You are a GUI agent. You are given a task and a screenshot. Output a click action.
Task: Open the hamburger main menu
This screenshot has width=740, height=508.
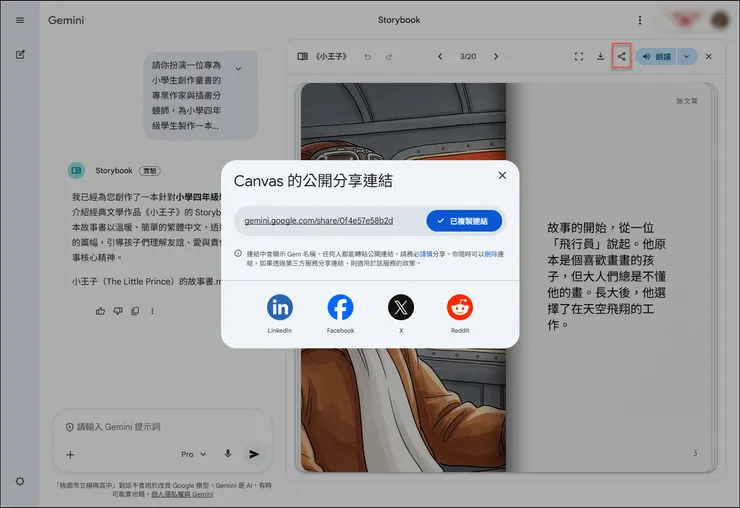[20, 20]
